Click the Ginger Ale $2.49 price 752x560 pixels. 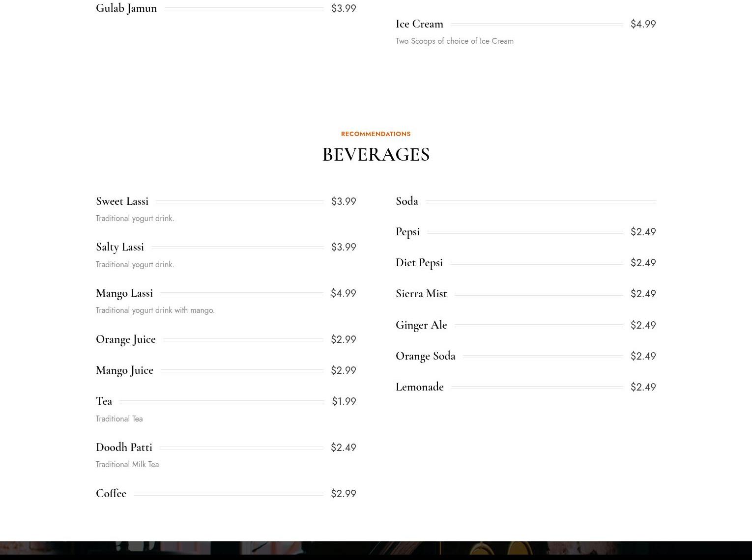[x=643, y=325]
